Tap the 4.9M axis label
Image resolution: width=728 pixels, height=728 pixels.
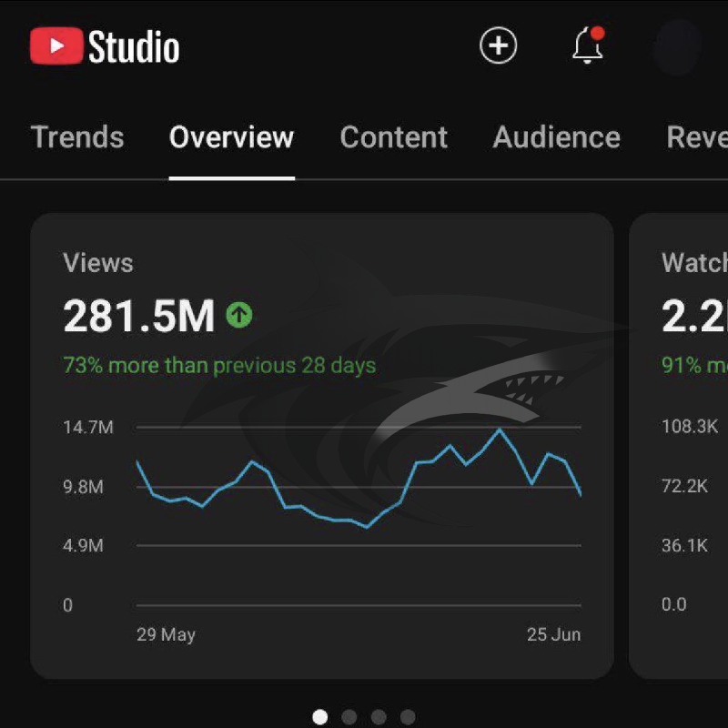click(83, 545)
